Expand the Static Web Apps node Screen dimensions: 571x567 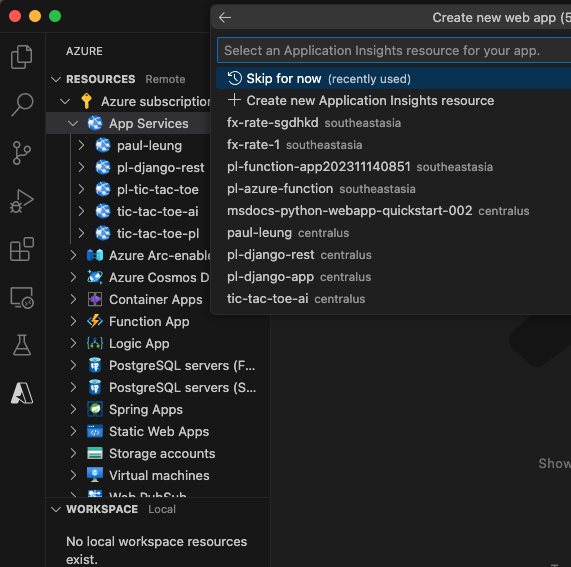(74, 431)
